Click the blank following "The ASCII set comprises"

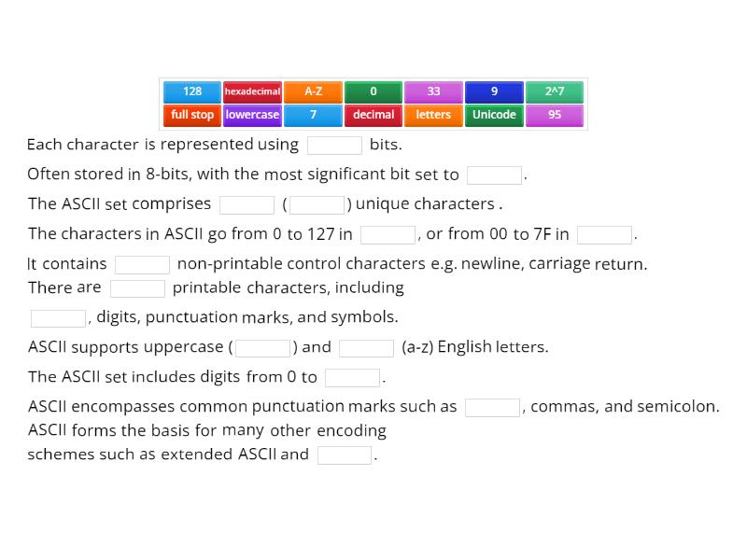(246, 203)
